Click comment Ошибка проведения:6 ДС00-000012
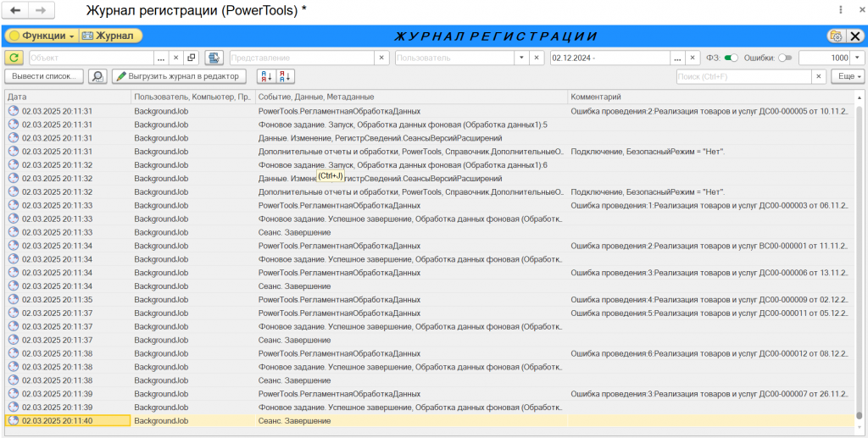Screen dimensions: 868x438 point(709,353)
